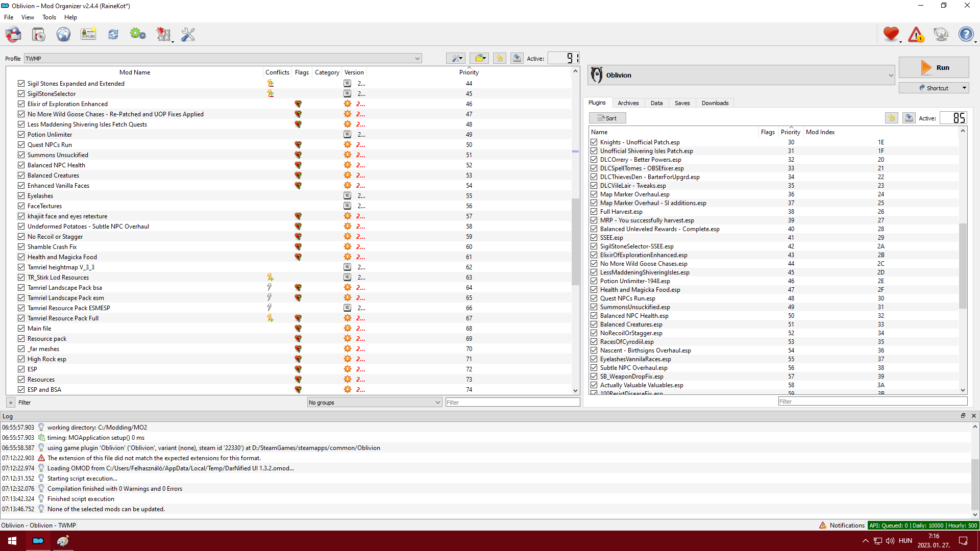Switch to the Archives tab
980x551 pixels.
(x=628, y=103)
